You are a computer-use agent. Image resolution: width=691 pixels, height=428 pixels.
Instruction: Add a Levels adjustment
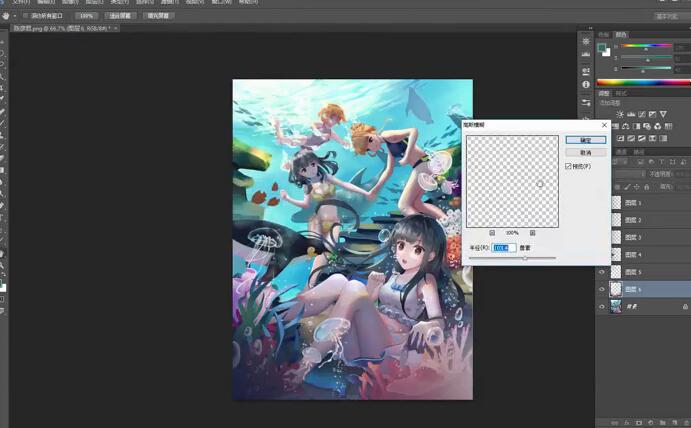(631, 114)
